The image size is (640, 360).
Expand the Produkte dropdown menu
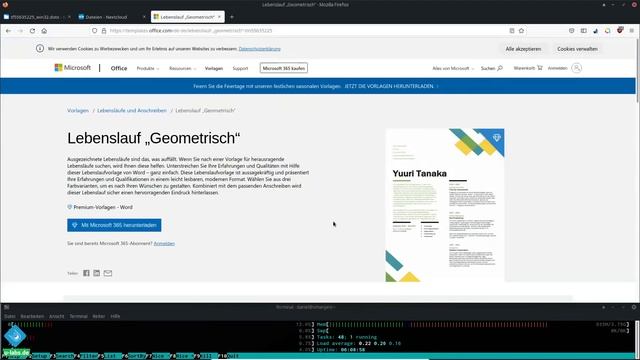148,69
